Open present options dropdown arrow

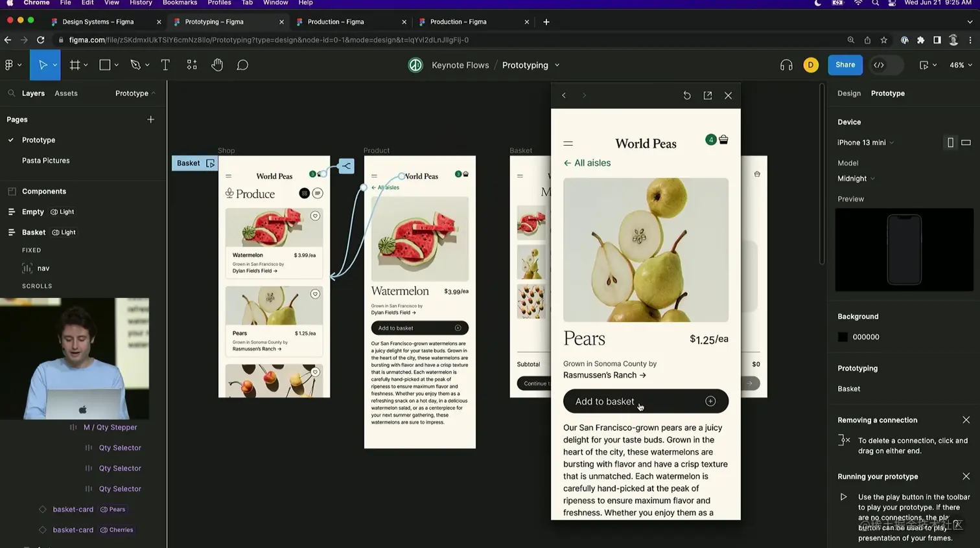pos(935,65)
